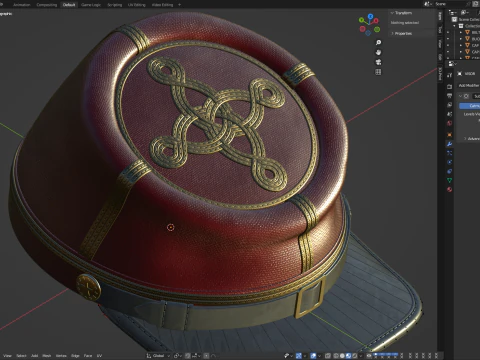Toggle snapping magnet in header
Screen dimensions: 480x360
click(x=188, y=356)
